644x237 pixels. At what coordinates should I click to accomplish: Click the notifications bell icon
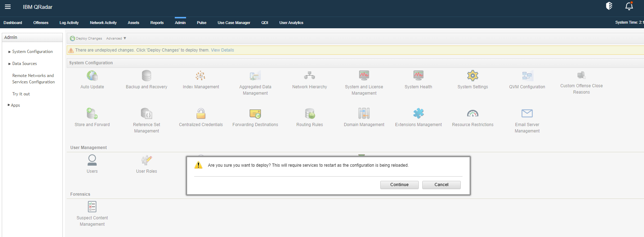[629, 6]
